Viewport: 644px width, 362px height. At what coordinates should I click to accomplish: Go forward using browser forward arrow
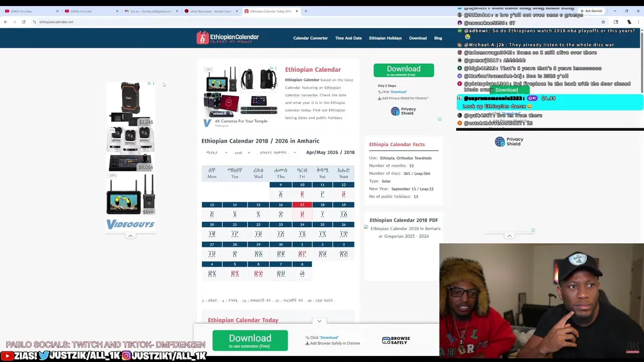point(14,22)
